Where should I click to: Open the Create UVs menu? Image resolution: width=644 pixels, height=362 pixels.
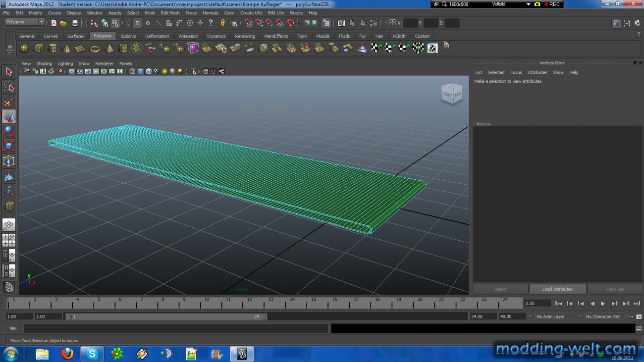point(251,13)
